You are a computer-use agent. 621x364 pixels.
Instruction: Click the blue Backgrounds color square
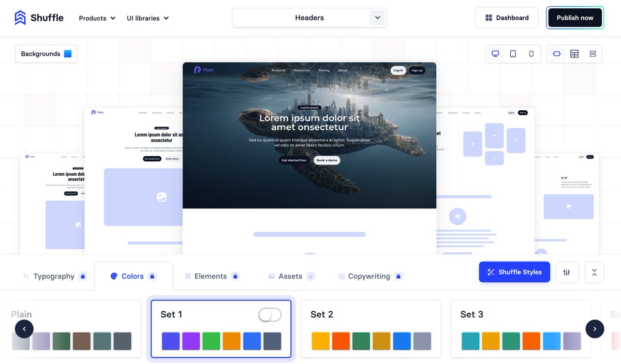pyautogui.click(x=68, y=54)
